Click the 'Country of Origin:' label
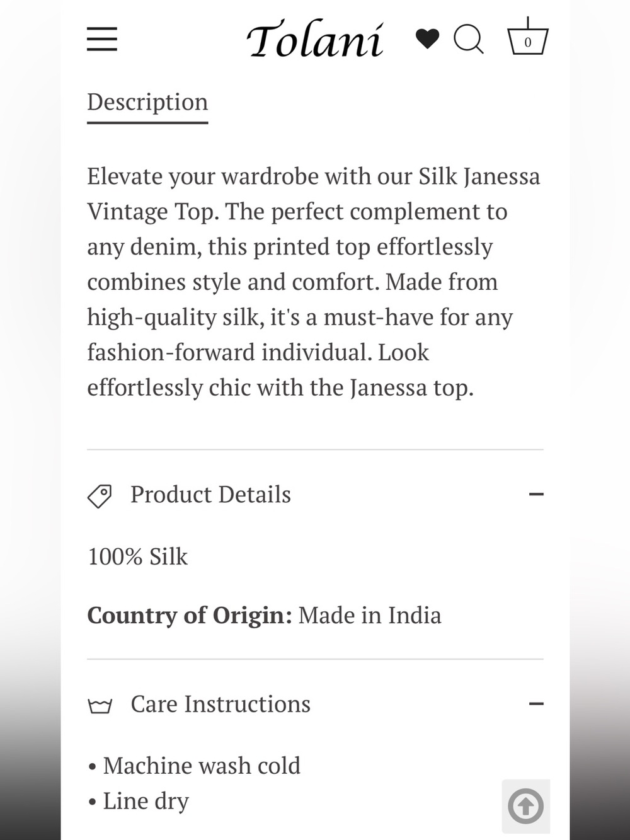This screenshot has width=630, height=840. [x=190, y=616]
